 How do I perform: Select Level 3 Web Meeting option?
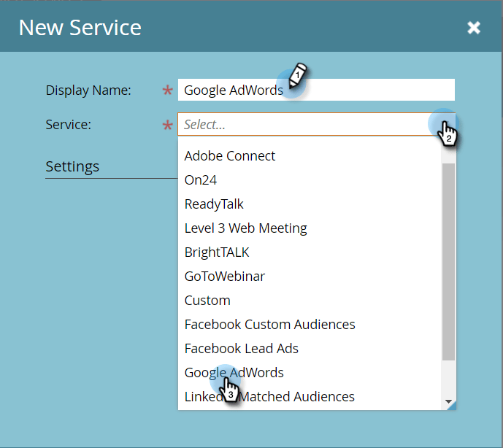coord(310,228)
